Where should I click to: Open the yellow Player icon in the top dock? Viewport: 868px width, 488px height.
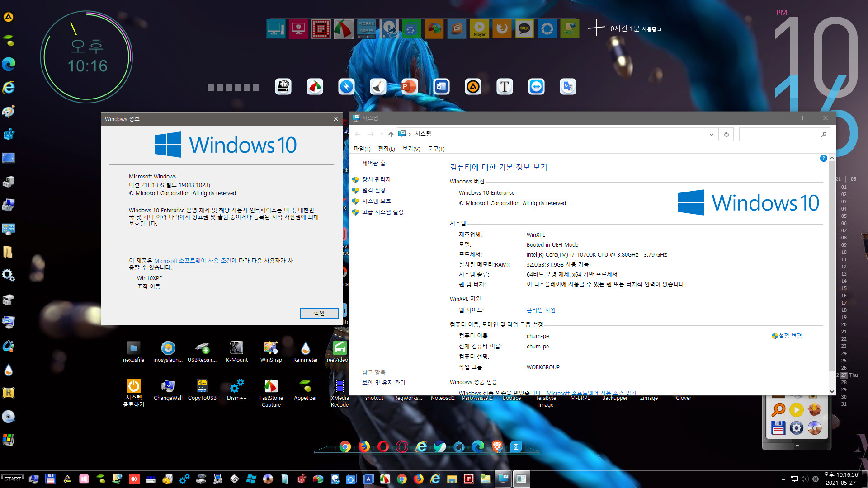click(x=479, y=29)
